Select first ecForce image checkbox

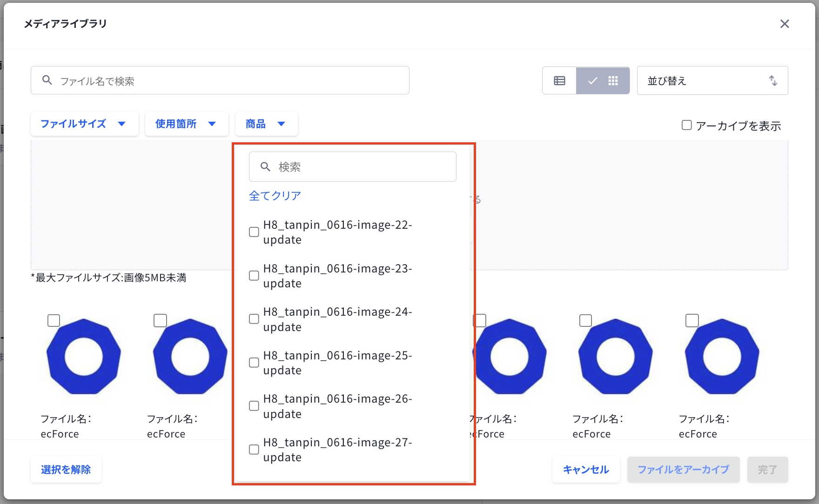click(54, 321)
